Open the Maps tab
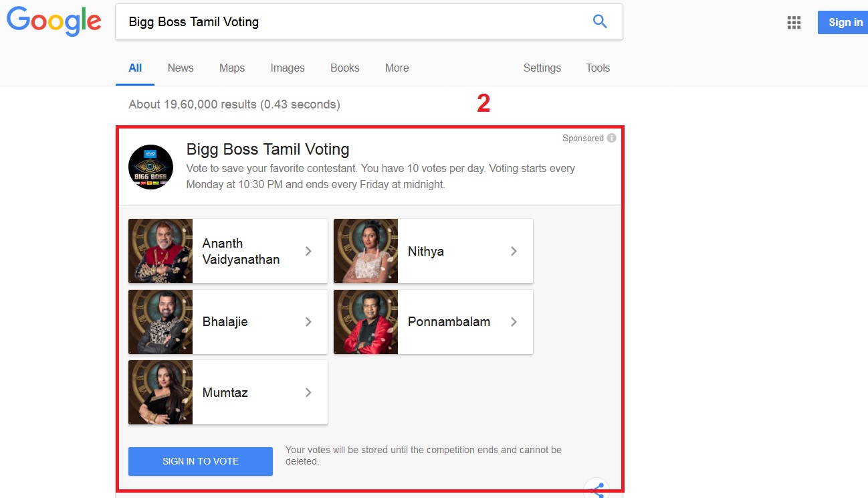The height and width of the screenshot is (498, 868). pyautogui.click(x=232, y=68)
